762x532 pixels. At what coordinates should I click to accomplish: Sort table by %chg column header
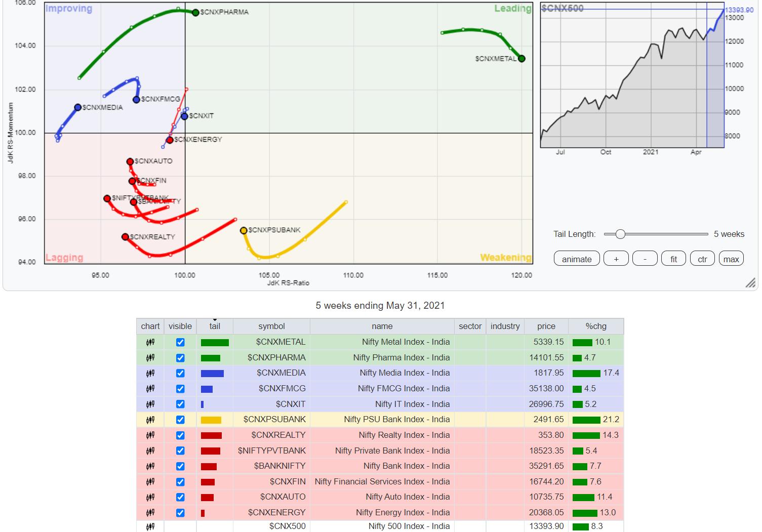(x=596, y=326)
